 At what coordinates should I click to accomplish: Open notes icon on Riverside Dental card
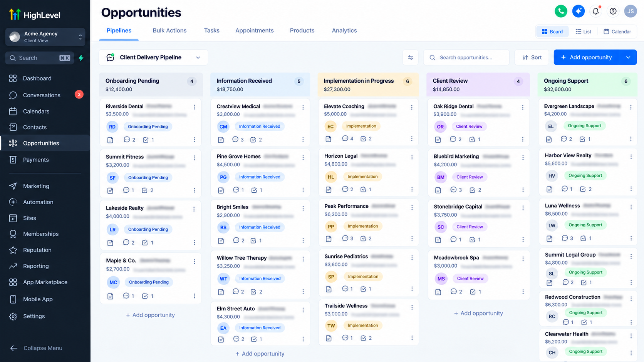click(110, 140)
